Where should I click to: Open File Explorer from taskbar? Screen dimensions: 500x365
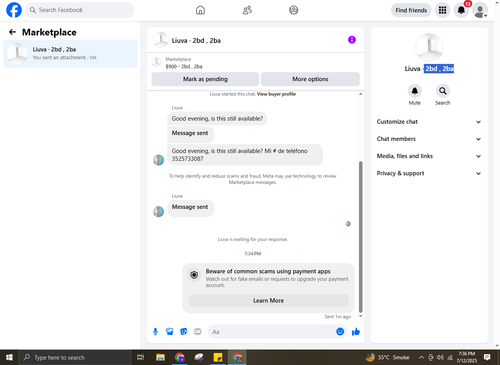point(160,357)
